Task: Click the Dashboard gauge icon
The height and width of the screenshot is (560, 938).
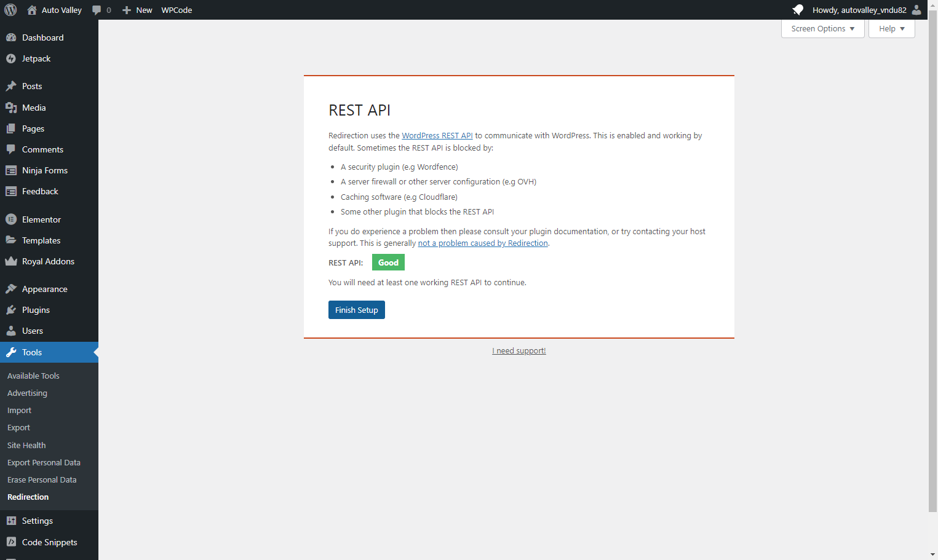Action: pos(11,37)
